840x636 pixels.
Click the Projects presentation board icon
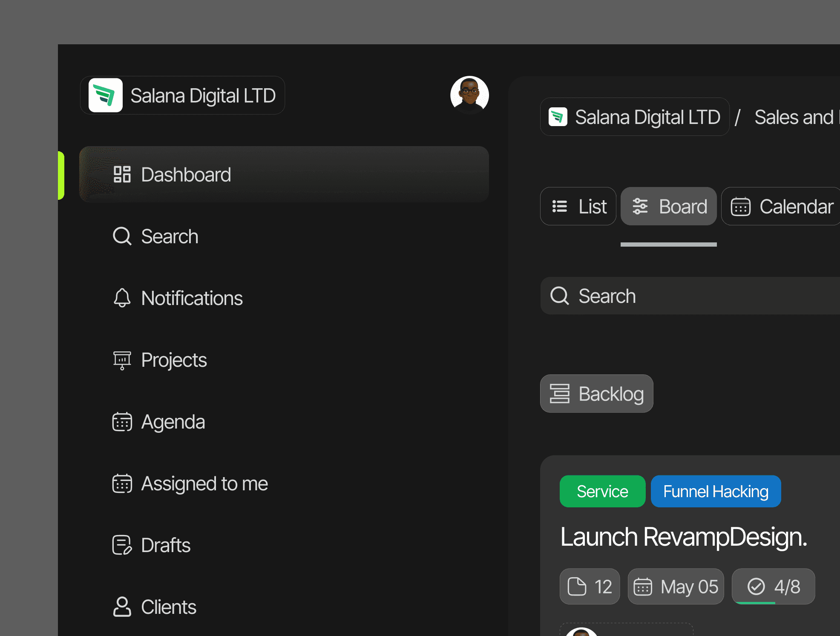[122, 360]
